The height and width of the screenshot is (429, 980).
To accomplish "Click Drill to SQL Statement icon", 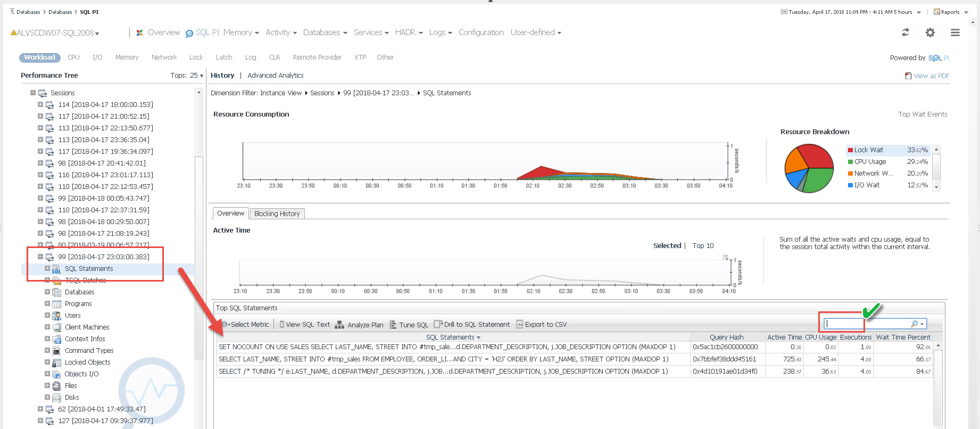I will point(438,325).
